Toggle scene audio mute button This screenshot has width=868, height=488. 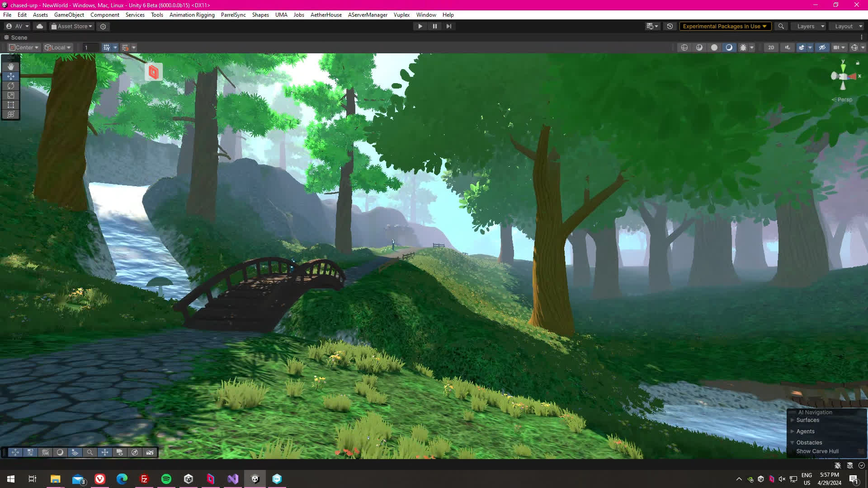pyautogui.click(x=788, y=47)
